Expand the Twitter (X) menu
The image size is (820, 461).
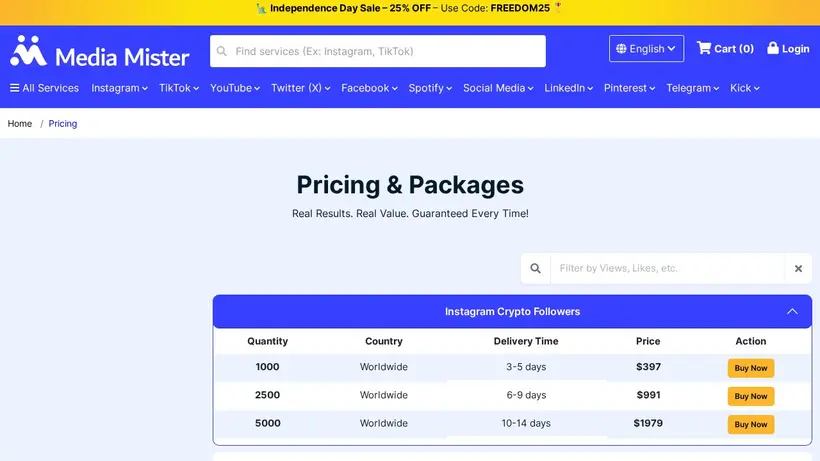tap(301, 88)
